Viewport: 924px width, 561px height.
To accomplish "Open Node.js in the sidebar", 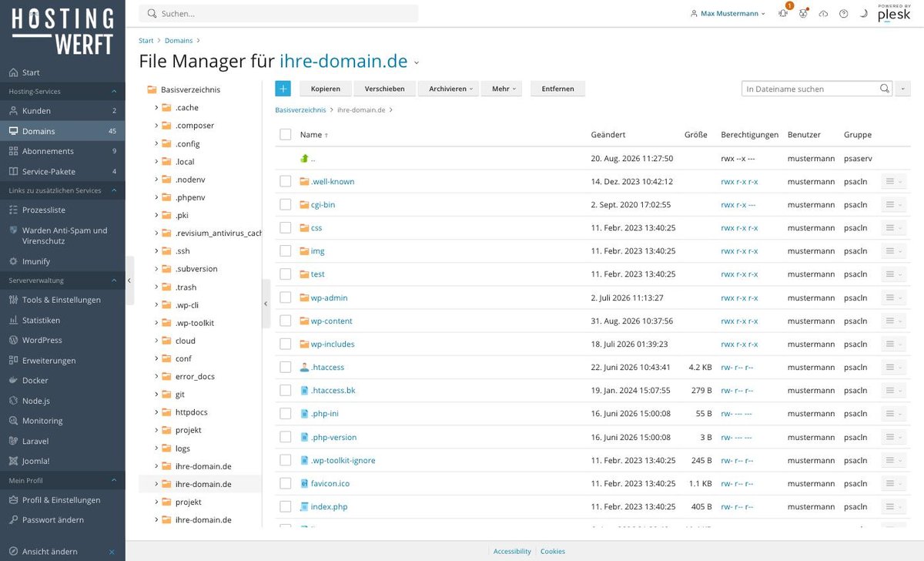I will [62, 401].
